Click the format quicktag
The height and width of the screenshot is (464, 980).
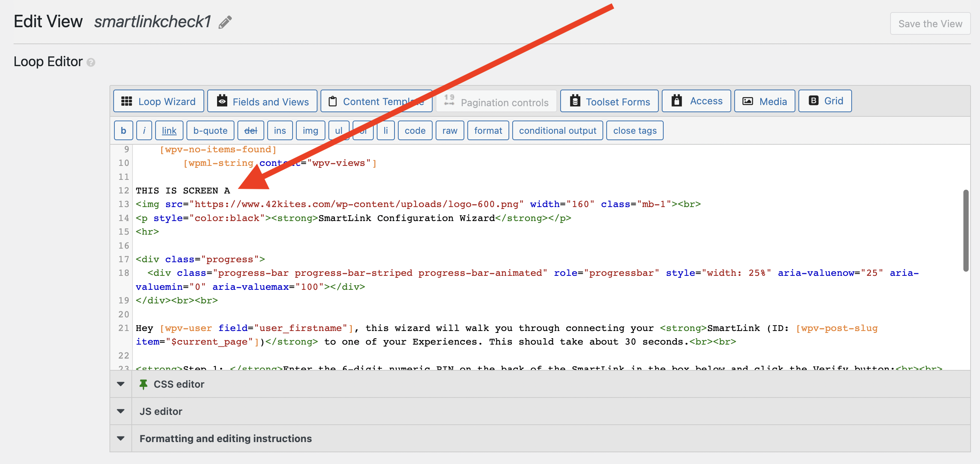[488, 131]
